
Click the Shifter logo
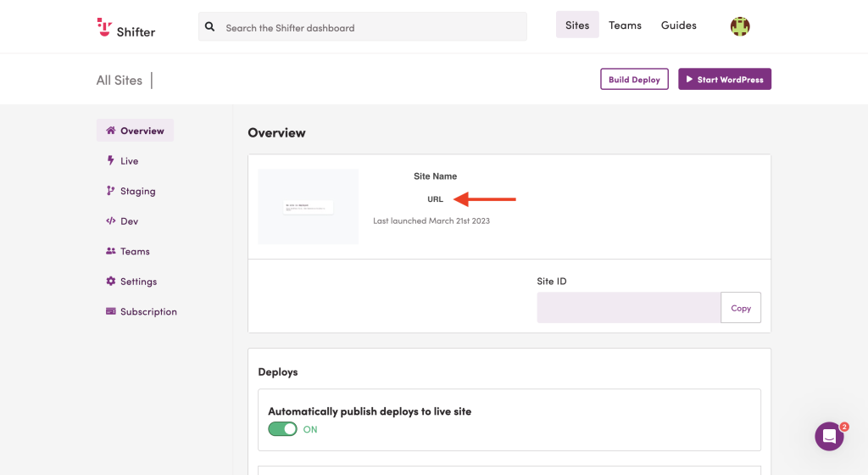pyautogui.click(x=126, y=28)
